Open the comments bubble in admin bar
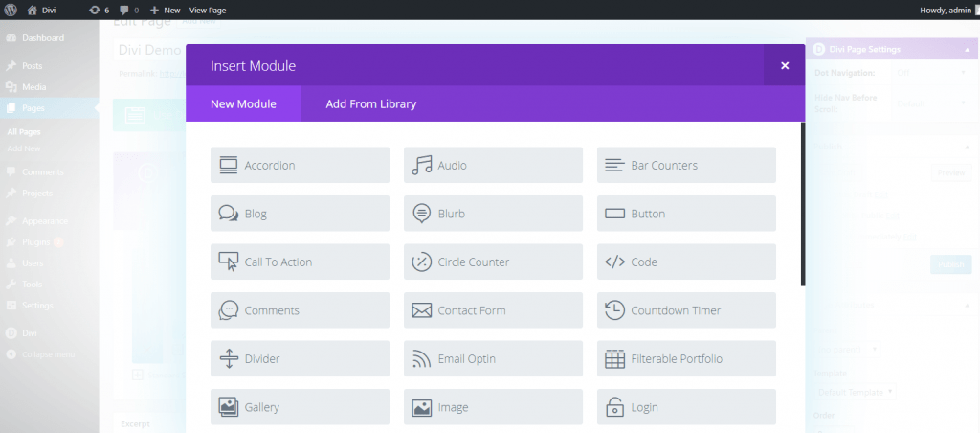 [129, 10]
